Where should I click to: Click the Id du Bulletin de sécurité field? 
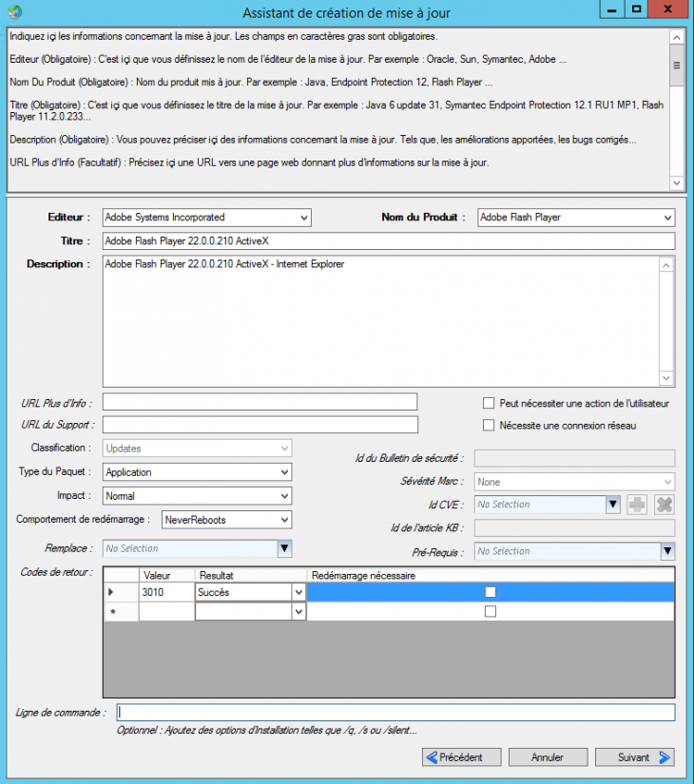pos(574,458)
